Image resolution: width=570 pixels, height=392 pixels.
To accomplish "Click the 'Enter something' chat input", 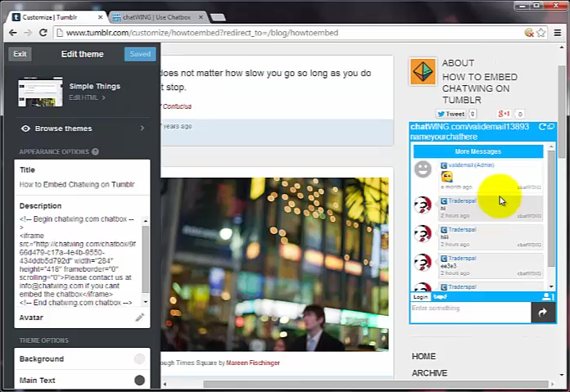I will (471, 312).
